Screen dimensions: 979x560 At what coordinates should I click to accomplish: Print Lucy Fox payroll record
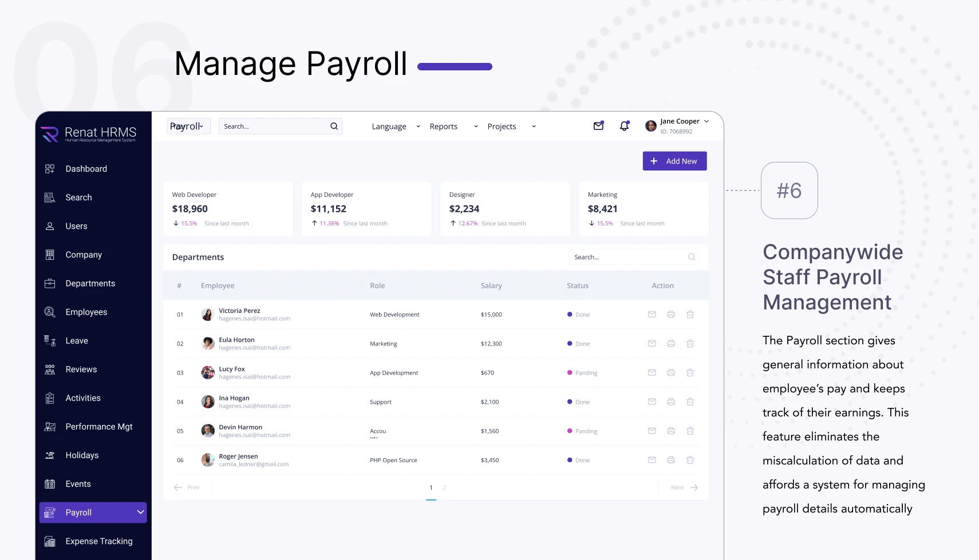click(x=671, y=372)
